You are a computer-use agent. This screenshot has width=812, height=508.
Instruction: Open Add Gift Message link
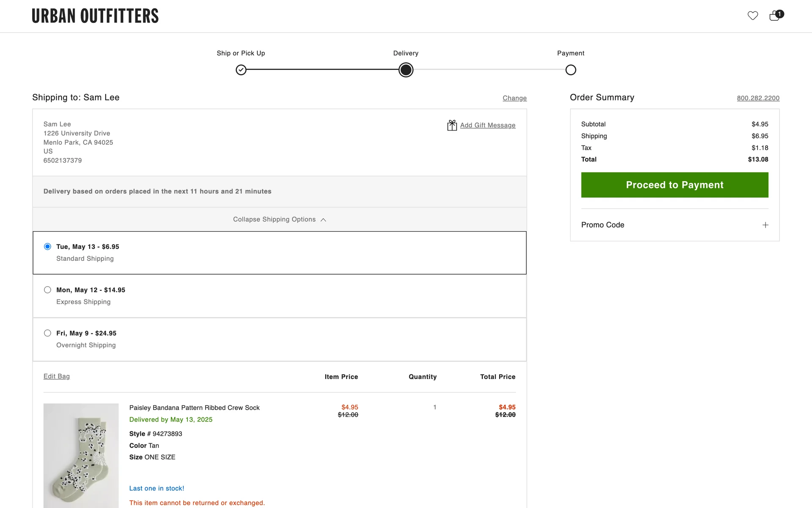[487, 125]
